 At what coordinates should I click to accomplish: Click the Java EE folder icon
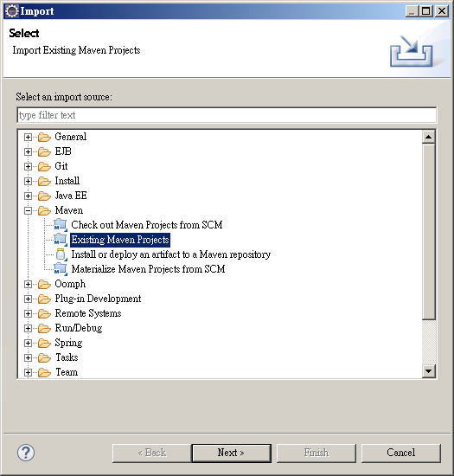pyautogui.click(x=44, y=196)
